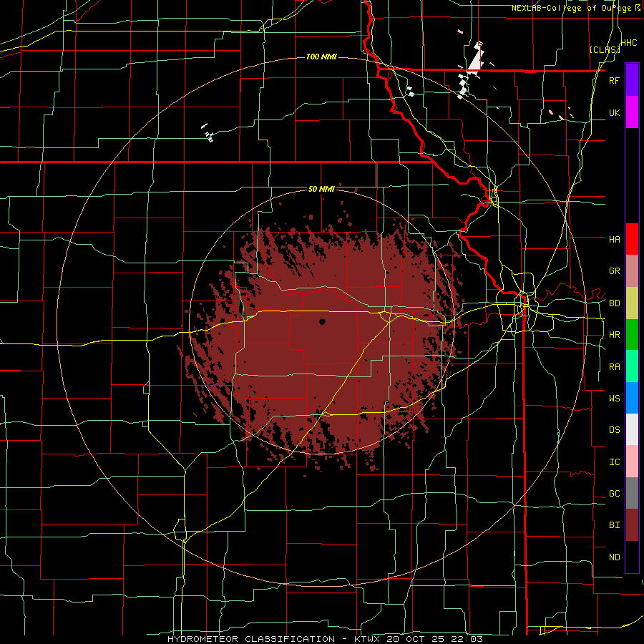Screen dimensions: 644x644
Task: Select the dusty pink GR legend swatch
Action: tap(632, 271)
